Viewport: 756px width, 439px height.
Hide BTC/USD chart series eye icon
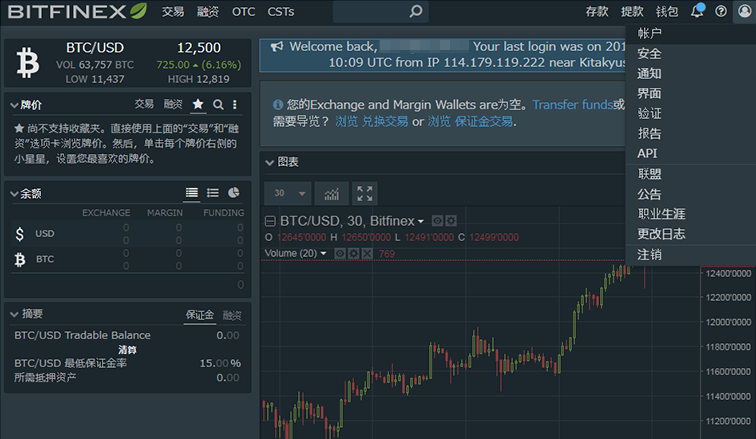[437, 221]
